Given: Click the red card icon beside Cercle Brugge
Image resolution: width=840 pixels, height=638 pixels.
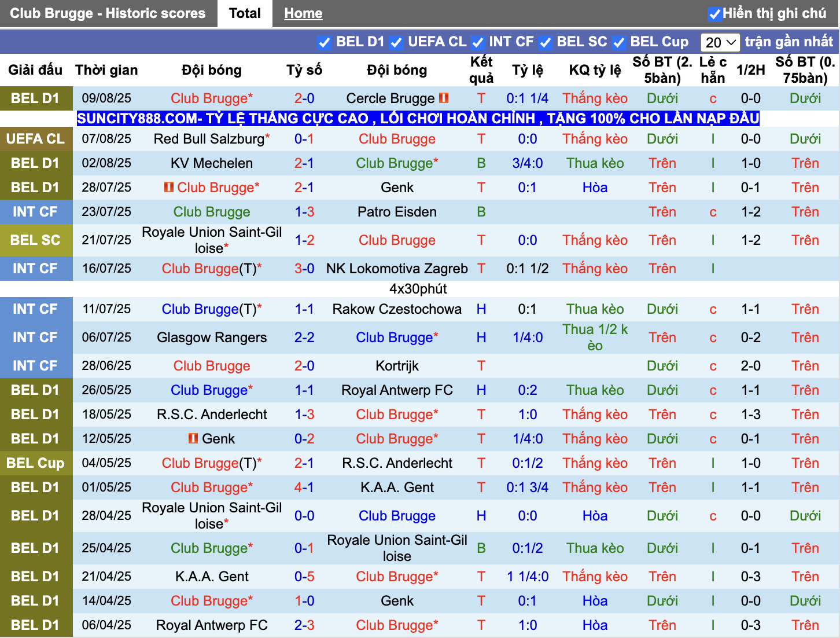Looking at the screenshot, I should click(x=444, y=98).
